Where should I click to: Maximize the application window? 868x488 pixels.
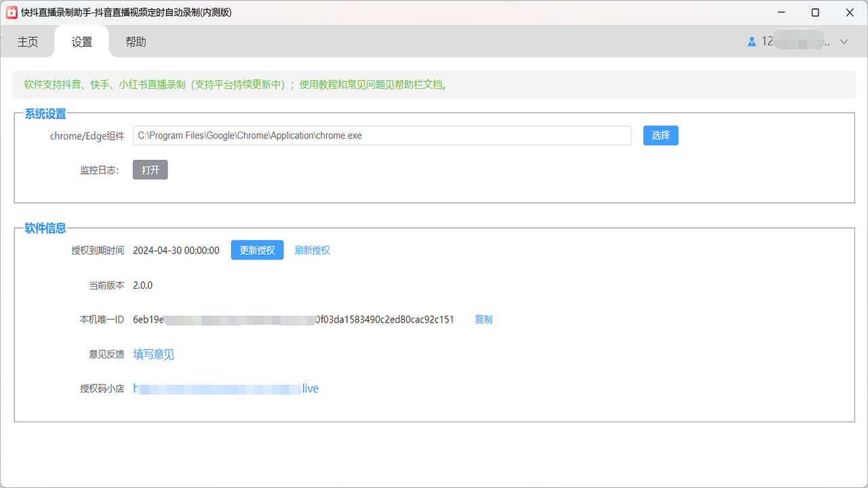coord(815,12)
